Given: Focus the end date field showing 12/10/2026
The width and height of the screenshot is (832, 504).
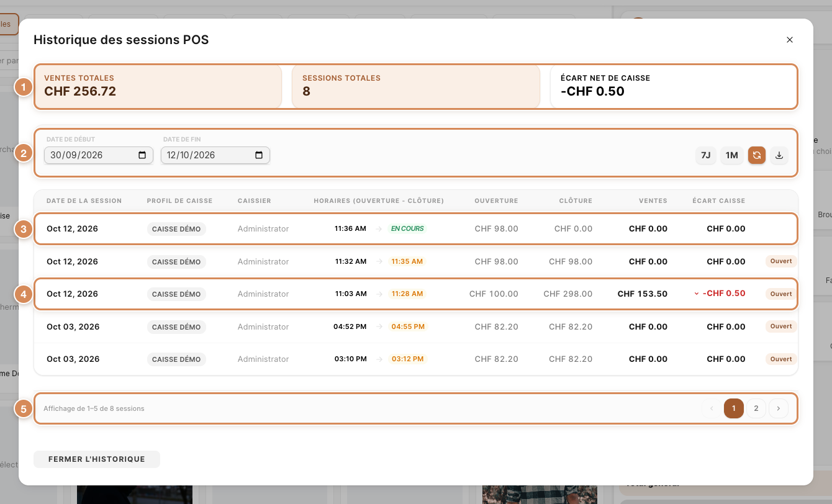Looking at the screenshot, I should point(215,155).
